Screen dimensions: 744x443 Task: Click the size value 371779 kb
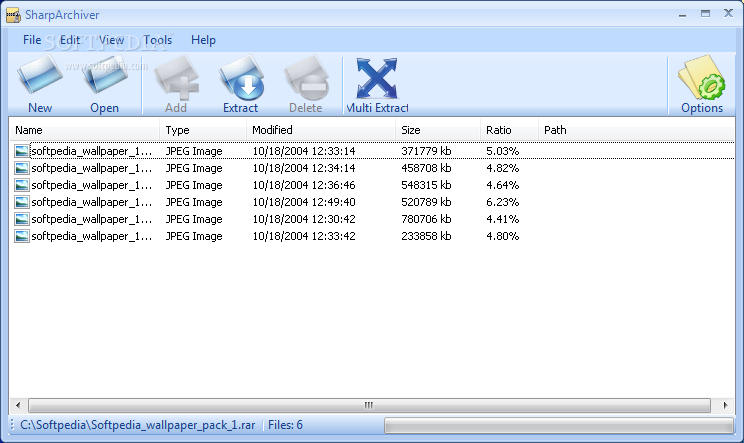click(426, 151)
